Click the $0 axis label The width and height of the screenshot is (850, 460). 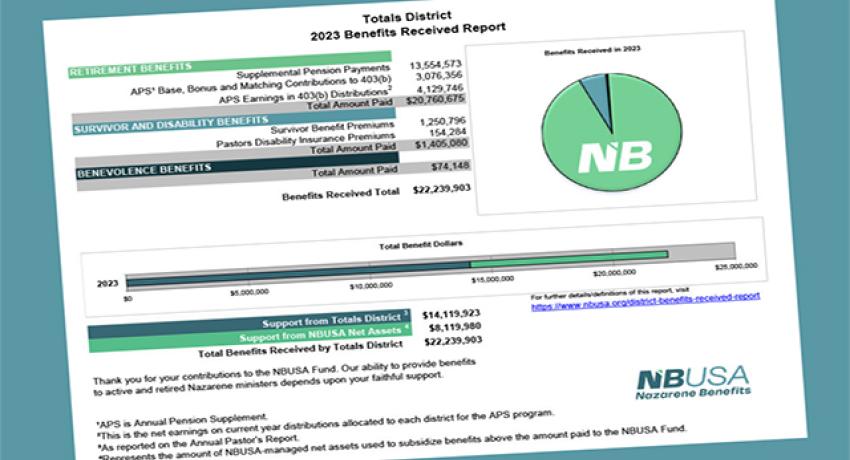(128, 299)
